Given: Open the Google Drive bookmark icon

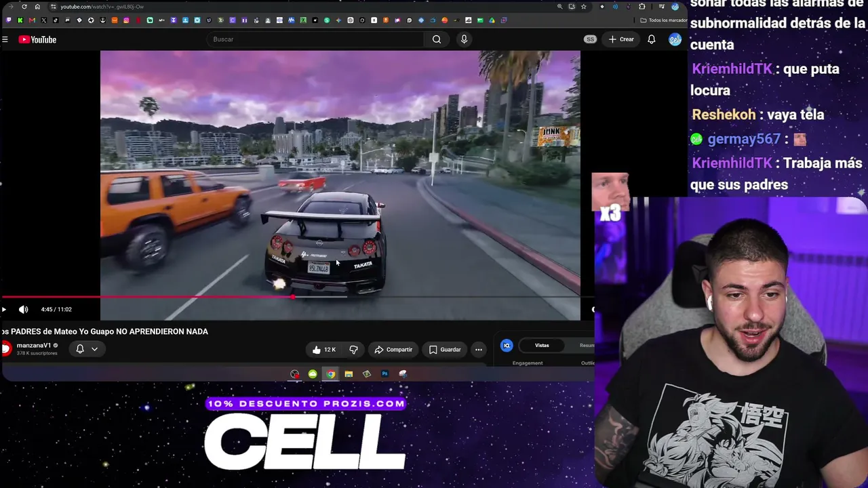Looking at the screenshot, I should [492, 20].
